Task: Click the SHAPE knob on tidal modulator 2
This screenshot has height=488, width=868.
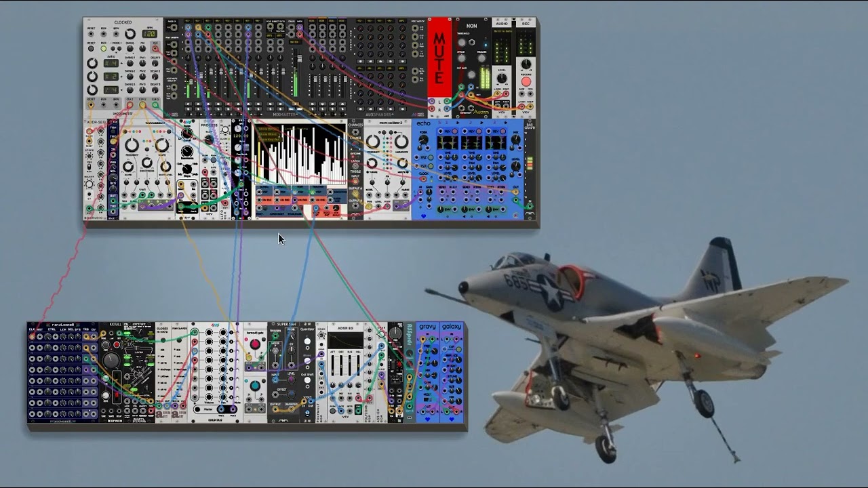Action: [162, 145]
